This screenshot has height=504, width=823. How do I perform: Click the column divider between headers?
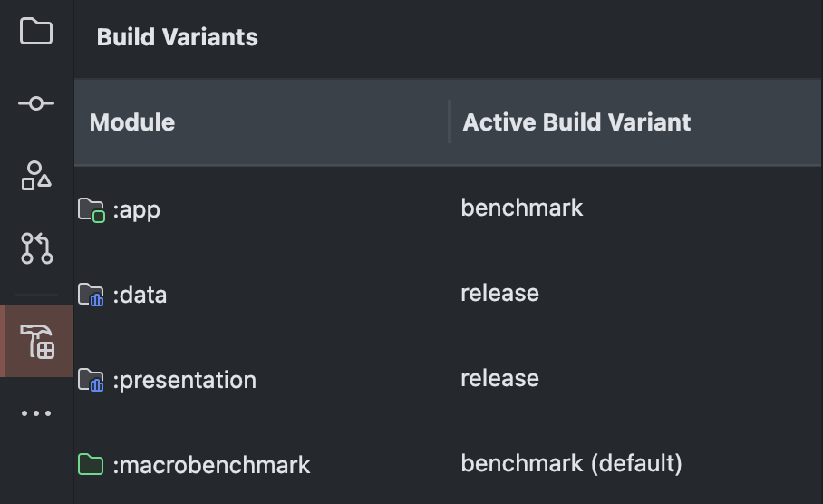pyautogui.click(x=450, y=121)
